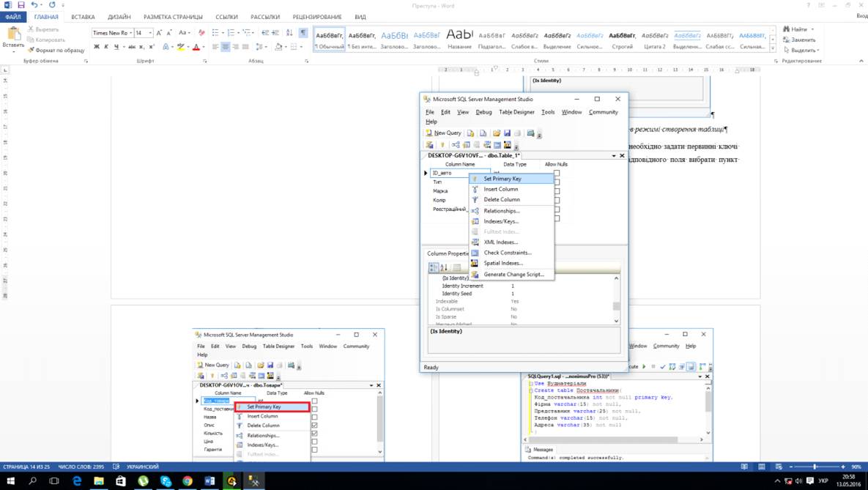Screen dimensions: 868x490
Task: Open the Times New Roman font dropdown
Action: (x=130, y=33)
